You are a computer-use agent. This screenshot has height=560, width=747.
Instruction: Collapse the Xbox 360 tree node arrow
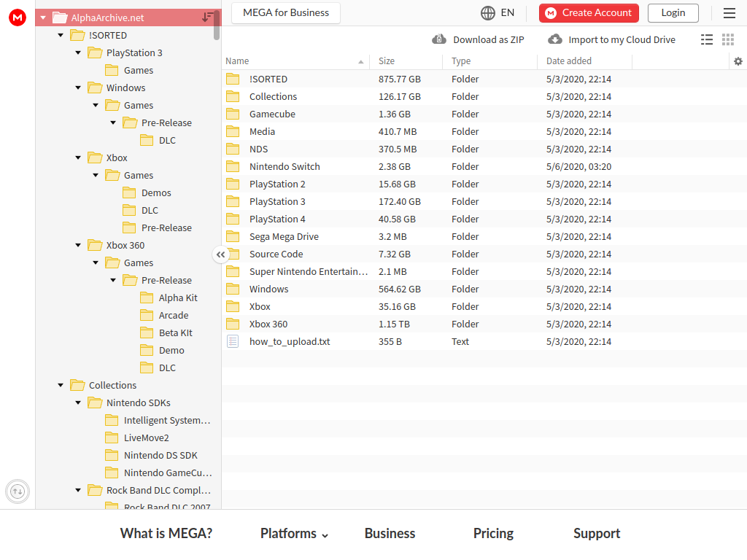(78, 245)
